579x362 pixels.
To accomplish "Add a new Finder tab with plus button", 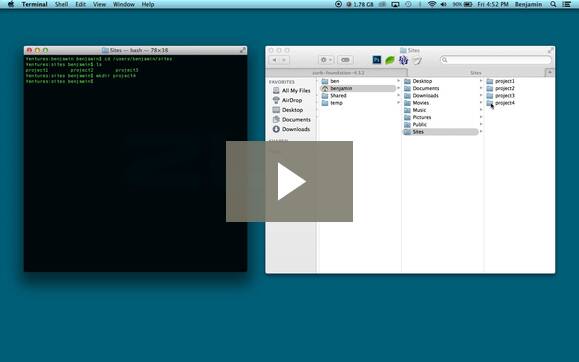I will pos(549,73).
